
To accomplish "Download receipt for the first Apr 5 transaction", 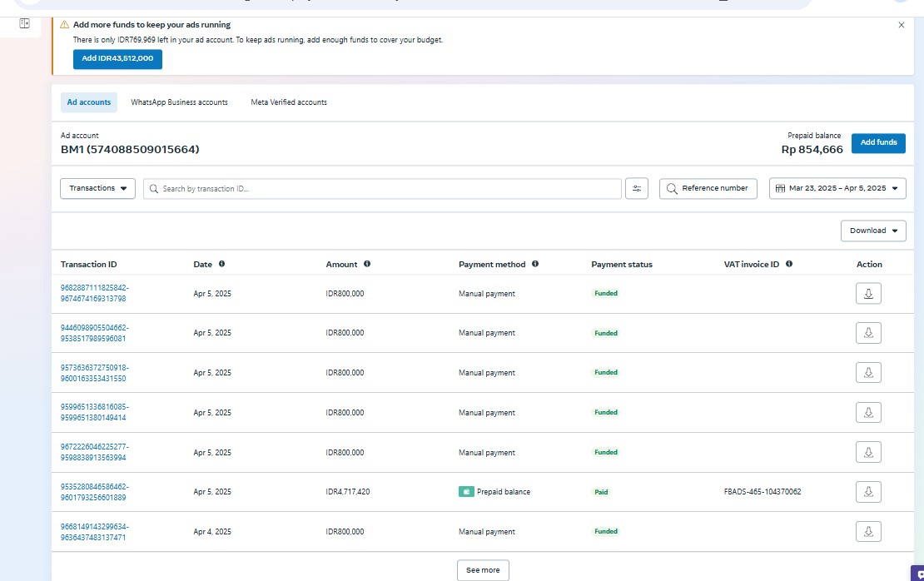I will tap(868, 294).
